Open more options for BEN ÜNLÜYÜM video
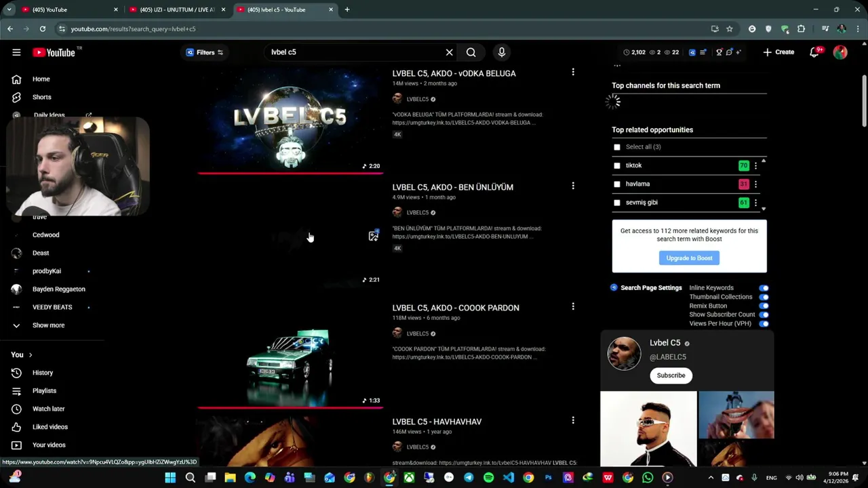 [573, 186]
